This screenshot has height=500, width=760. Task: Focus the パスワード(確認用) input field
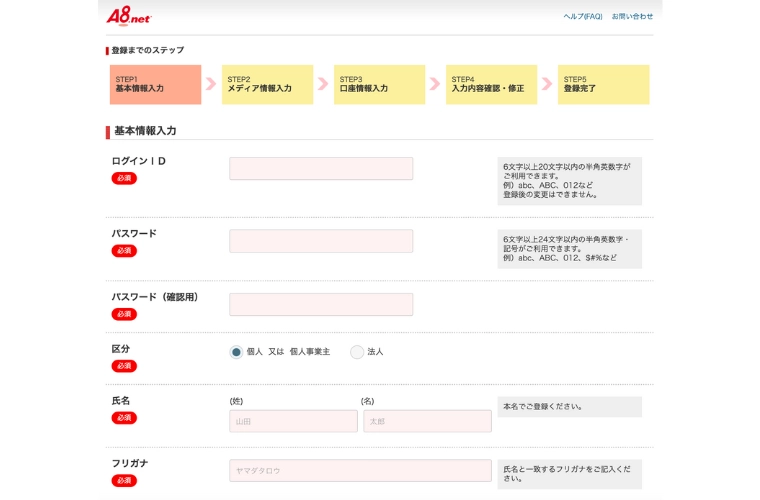click(x=321, y=304)
